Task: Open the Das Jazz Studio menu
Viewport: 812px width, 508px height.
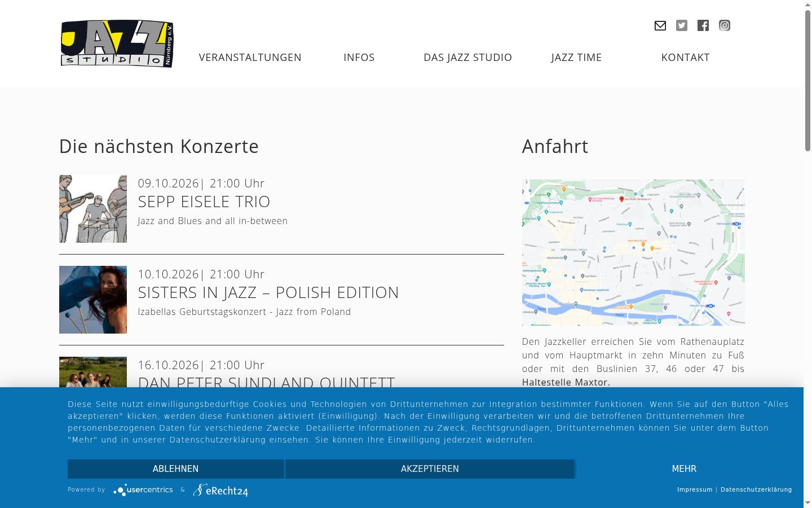Action: click(468, 58)
